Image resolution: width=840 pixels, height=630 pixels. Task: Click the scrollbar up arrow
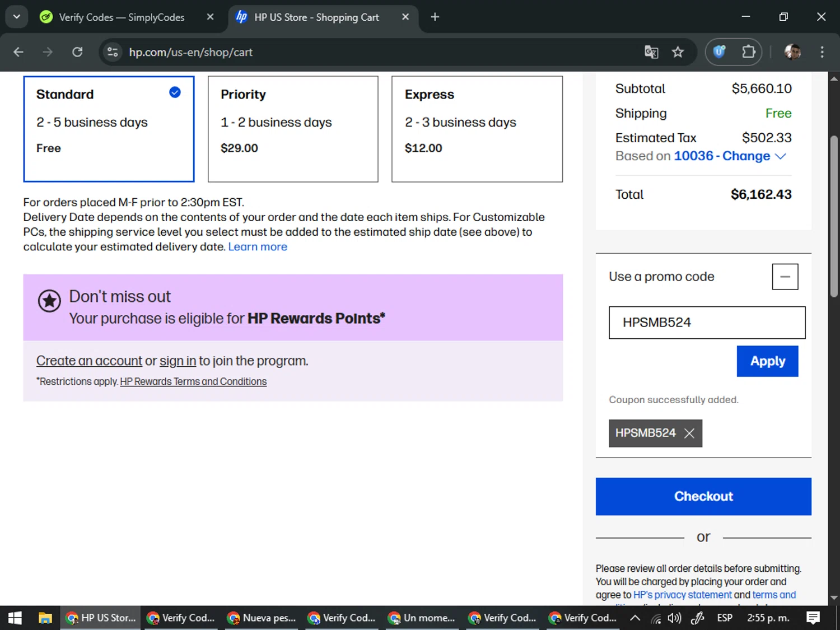point(834,78)
